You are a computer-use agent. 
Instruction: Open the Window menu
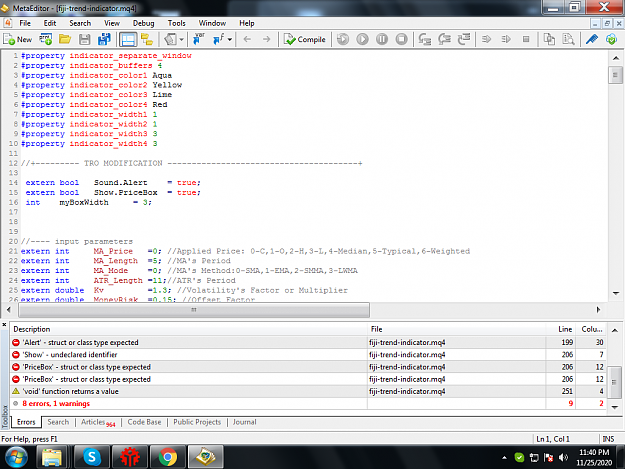[x=212, y=23]
